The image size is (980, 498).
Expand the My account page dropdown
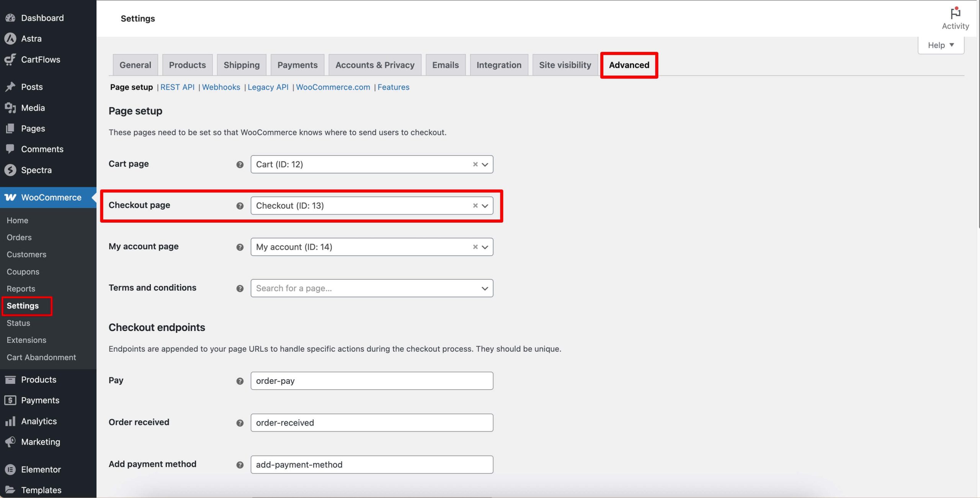coord(485,247)
